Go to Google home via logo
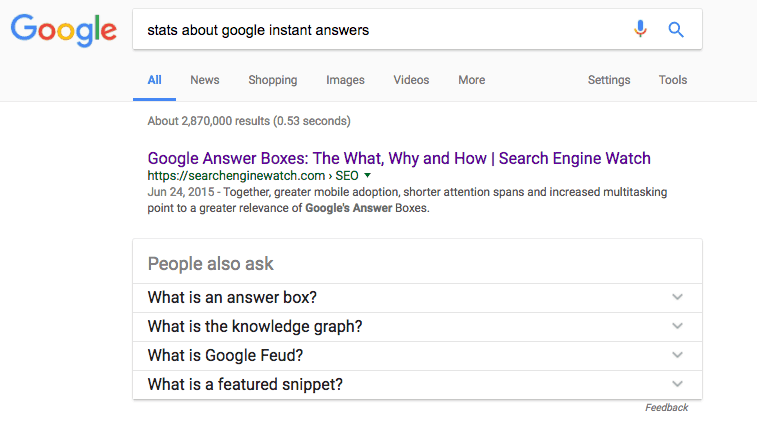This screenshot has width=757, height=428. click(64, 30)
